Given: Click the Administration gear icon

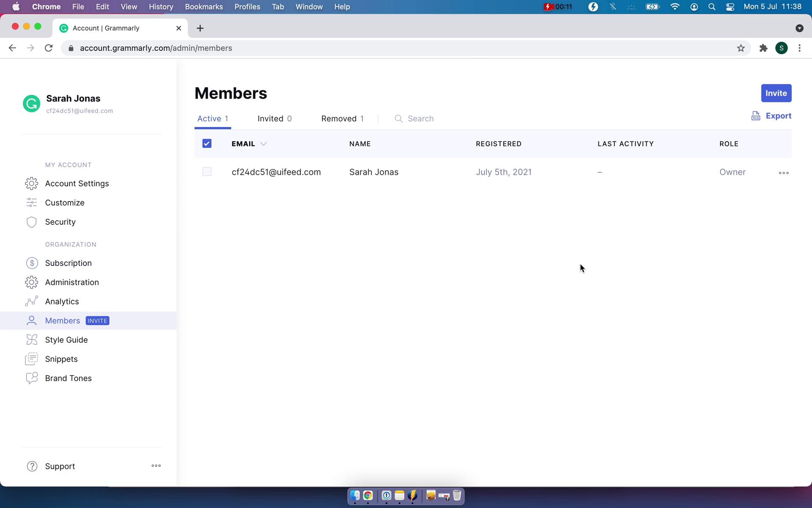Looking at the screenshot, I should click(x=32, y=282).
